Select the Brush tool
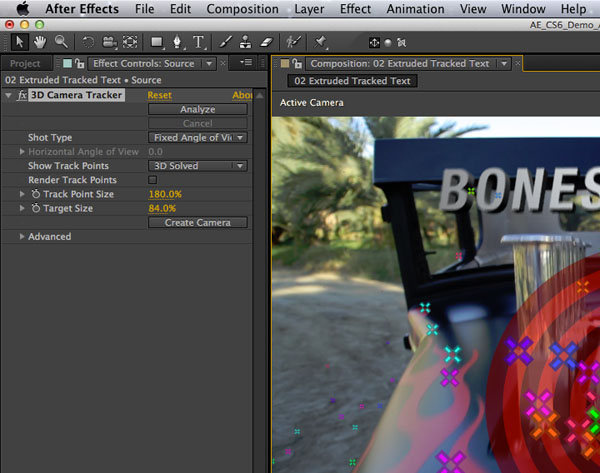The image size is (600, 473). click(225, 42)
